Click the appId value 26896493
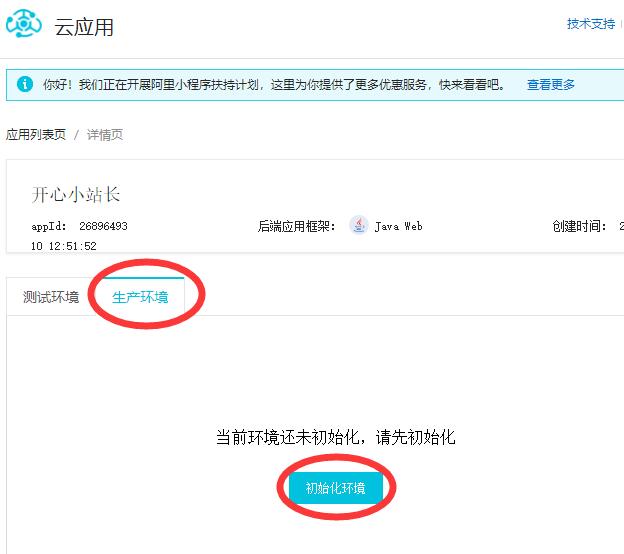Viewport: 624px width, 554px height. 103,226
